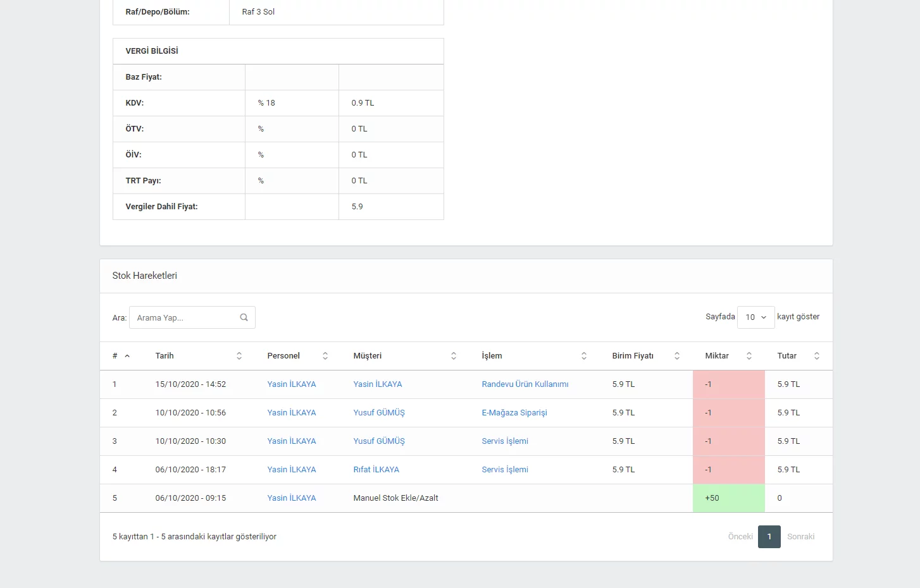920x588 pixels.
Task: Sort table by Personel column icon
Action: coord(325,356)
